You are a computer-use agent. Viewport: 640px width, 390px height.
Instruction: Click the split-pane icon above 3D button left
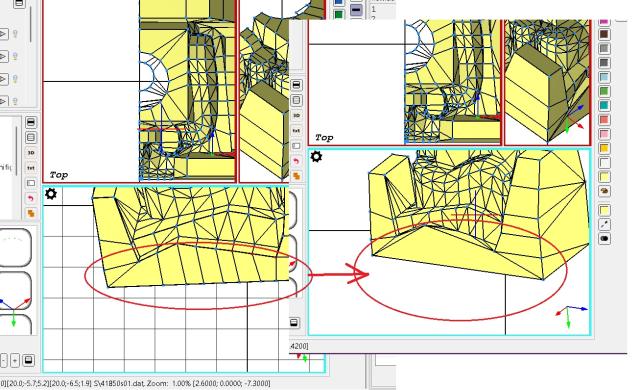point(31,137)
